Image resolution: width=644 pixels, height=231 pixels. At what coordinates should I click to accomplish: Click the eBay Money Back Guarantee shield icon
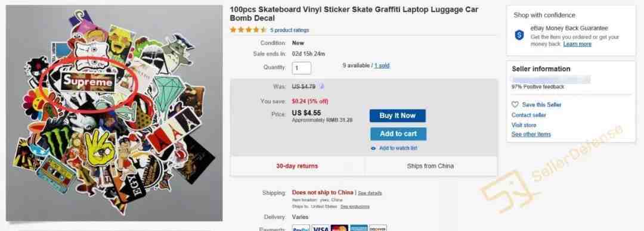click(x=519, y=35)
